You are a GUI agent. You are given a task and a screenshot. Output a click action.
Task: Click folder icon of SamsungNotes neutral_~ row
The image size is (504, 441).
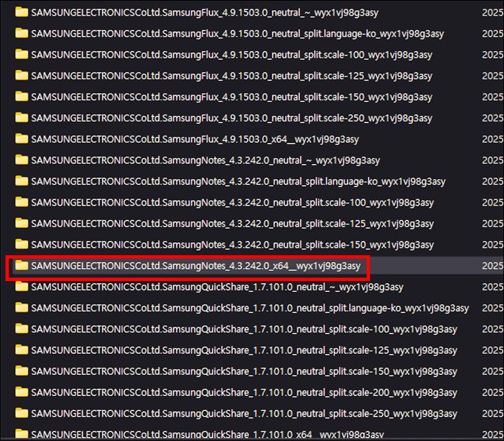pyautogui.click(x=22, y=160)
